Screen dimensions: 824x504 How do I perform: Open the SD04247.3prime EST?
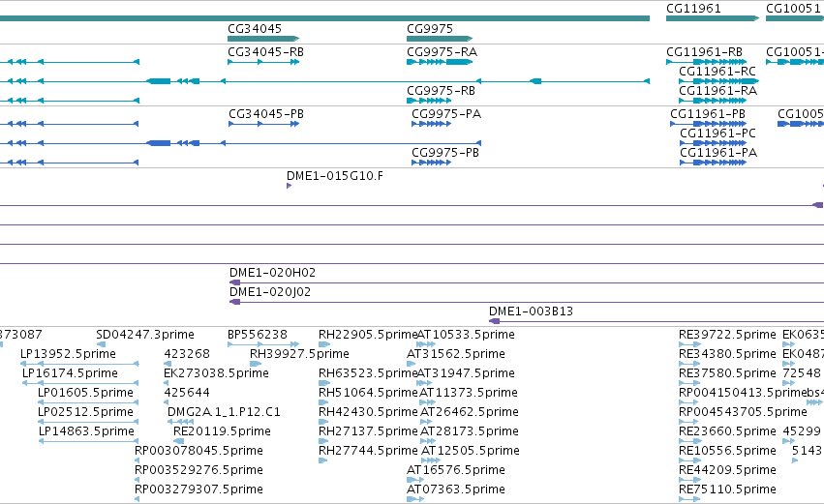click(x=102, y=344)
